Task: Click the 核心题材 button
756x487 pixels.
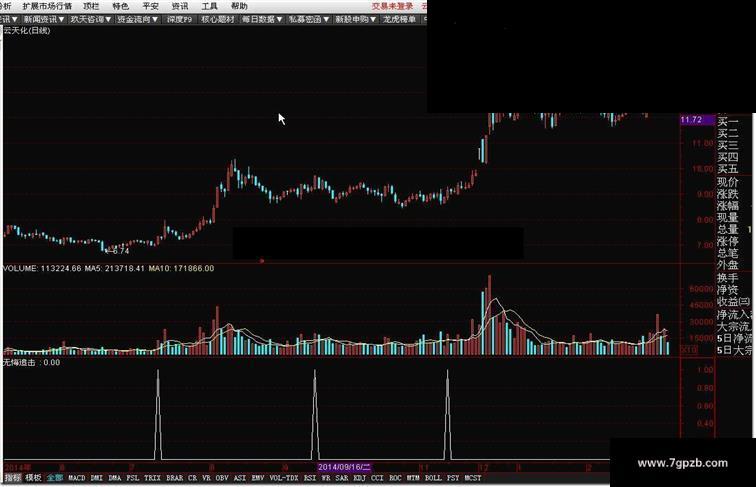Action: (x=217, y=19)
